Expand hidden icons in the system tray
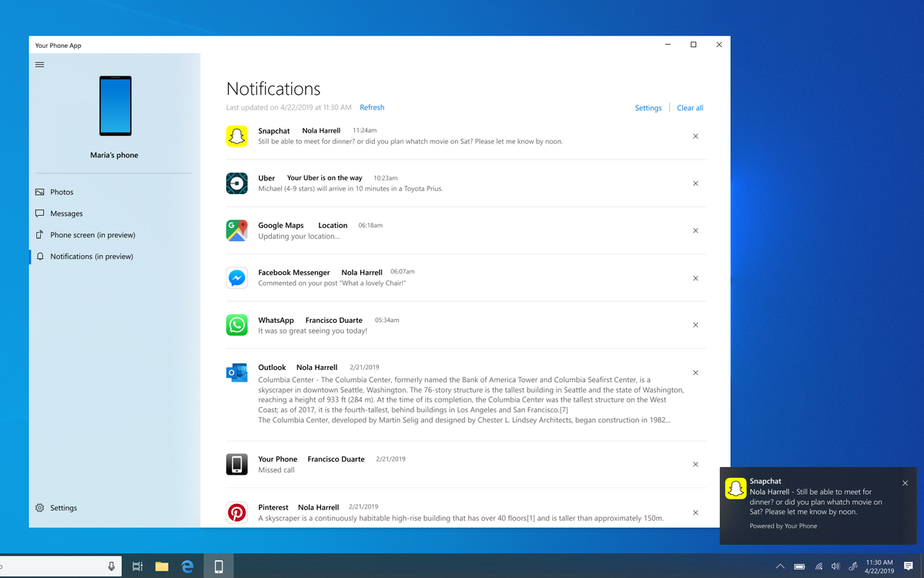This screenshot has height=578, width=924. 779,565
